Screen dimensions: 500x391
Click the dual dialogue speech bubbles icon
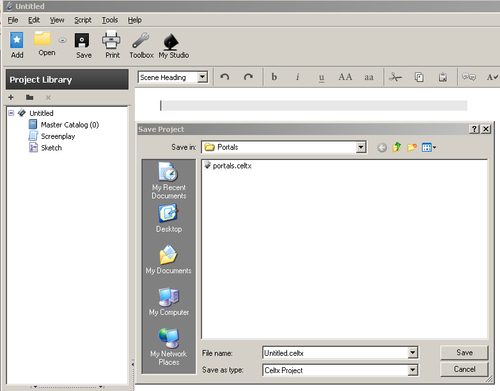[469, 77]
